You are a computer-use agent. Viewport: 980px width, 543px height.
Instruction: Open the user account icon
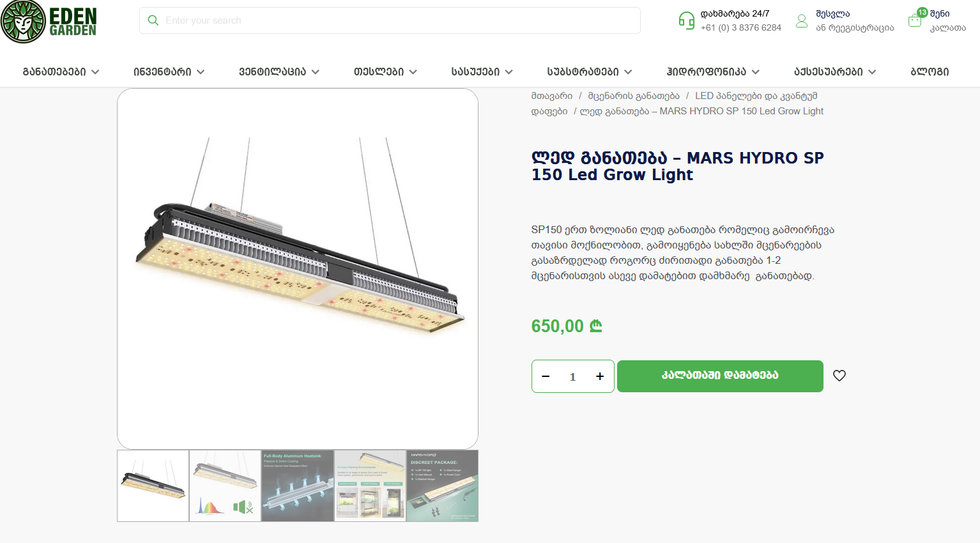pyautogui.click(x=802, y=21)
